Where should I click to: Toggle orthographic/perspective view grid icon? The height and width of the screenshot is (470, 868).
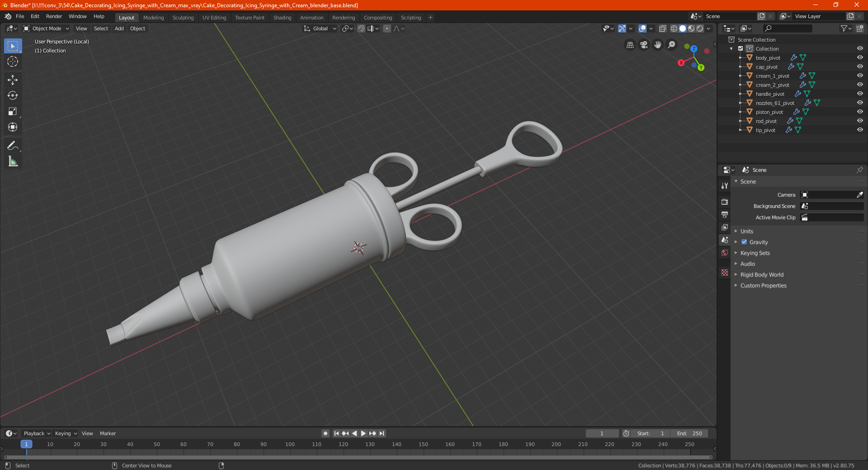(x=630, y=45)
